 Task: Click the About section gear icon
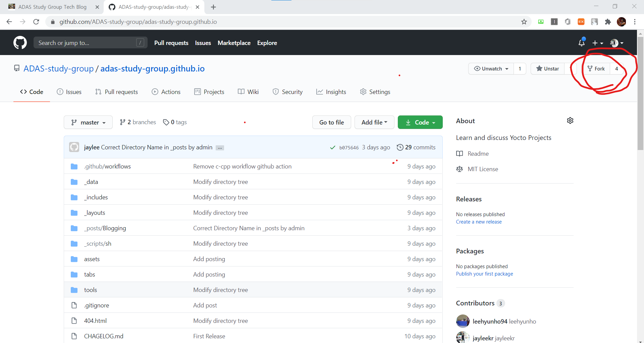570,120
